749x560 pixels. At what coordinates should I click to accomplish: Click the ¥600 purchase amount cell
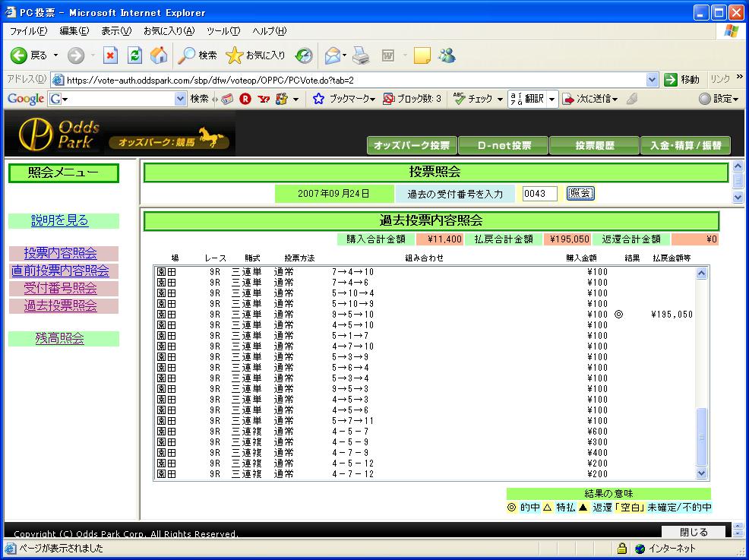pos(598,432)
